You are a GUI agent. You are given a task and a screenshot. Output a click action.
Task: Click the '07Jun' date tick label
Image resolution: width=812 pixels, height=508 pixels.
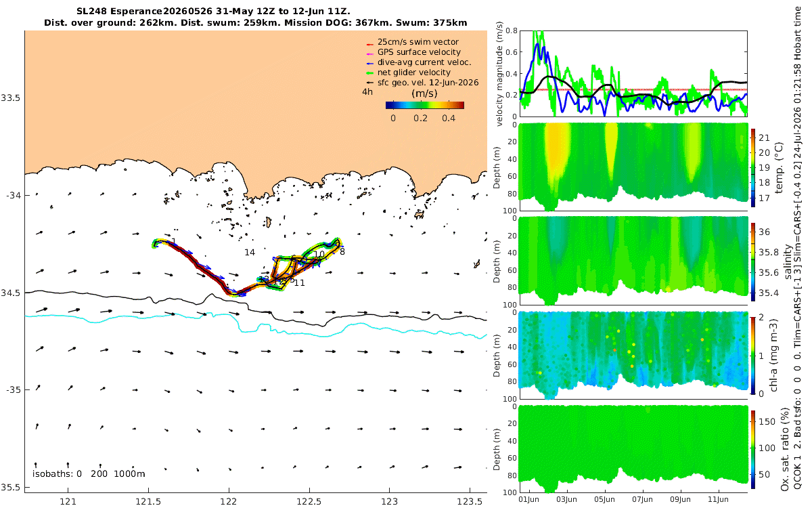pyautogui.click(x=642, y=500)
